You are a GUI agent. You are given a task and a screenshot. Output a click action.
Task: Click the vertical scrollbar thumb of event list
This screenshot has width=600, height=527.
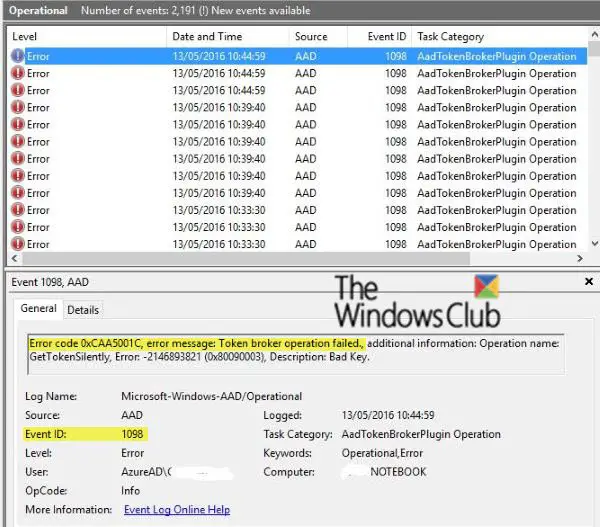(594, 49)
